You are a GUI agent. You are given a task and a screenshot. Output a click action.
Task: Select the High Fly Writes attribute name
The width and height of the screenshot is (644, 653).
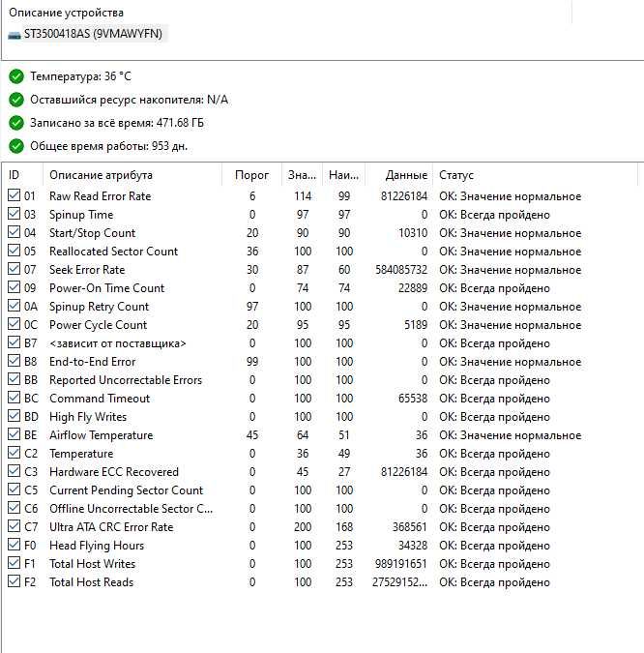pos(88,417)
